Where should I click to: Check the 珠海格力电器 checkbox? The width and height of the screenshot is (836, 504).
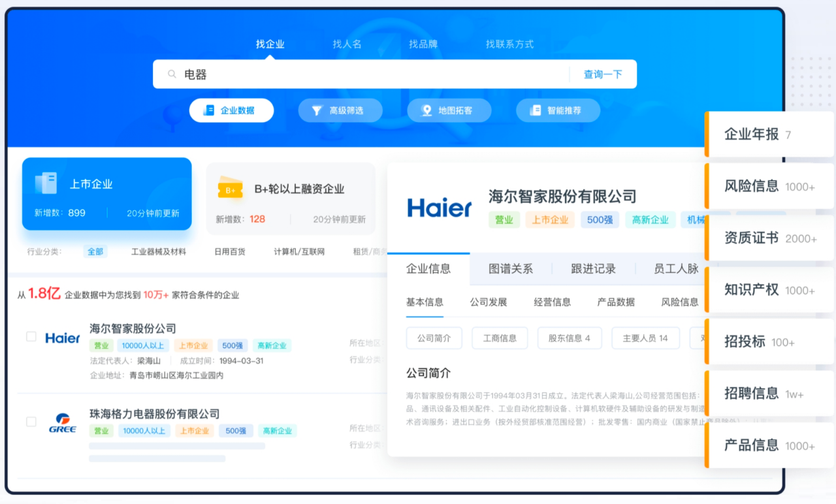coord(31,422)
